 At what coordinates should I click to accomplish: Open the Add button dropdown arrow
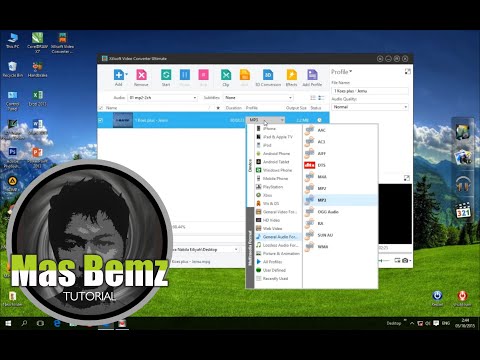pyautogui.click(x=127, y=74)
